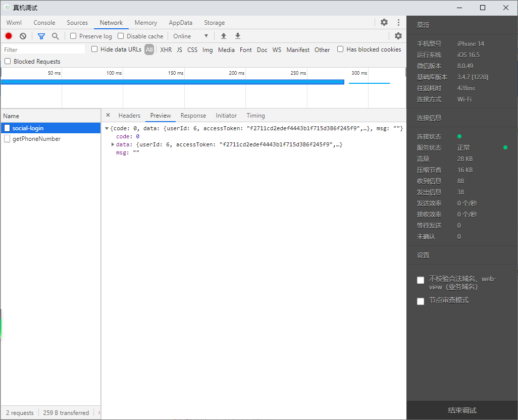Click the short timeline bar near 300 ms
The height and width of the screenshot is (420, 518).
click(x=370, y=83)
